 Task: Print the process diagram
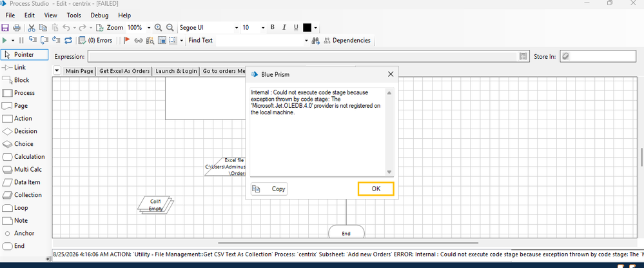17,28
